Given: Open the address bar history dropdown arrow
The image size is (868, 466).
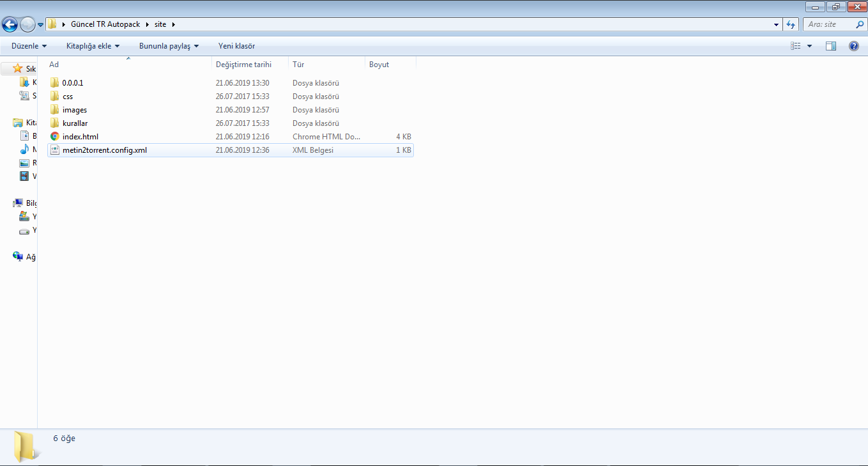Looking at the screenshot, I should pos(776,24).
